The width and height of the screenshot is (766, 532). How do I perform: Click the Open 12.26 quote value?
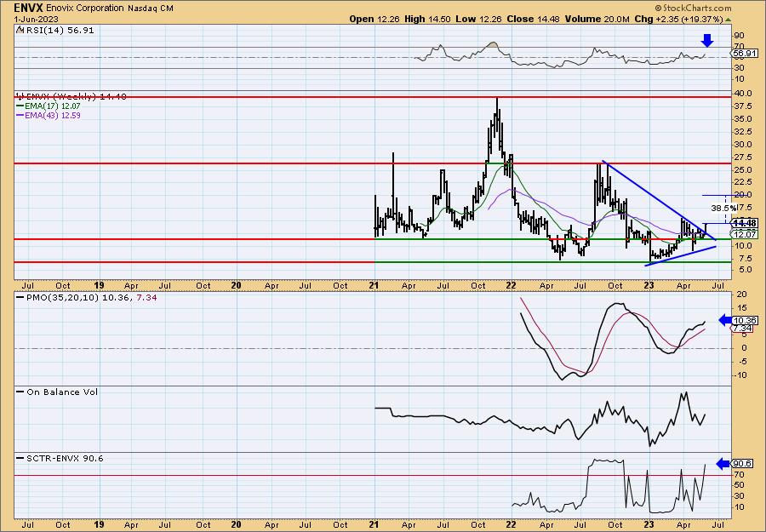click(x=374, y=19)
